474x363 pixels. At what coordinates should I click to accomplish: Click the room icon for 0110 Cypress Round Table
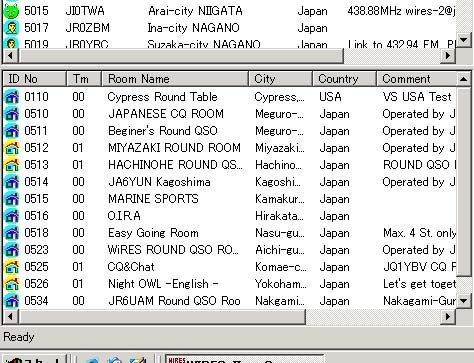pyautogui.click(x=12, y=97)
